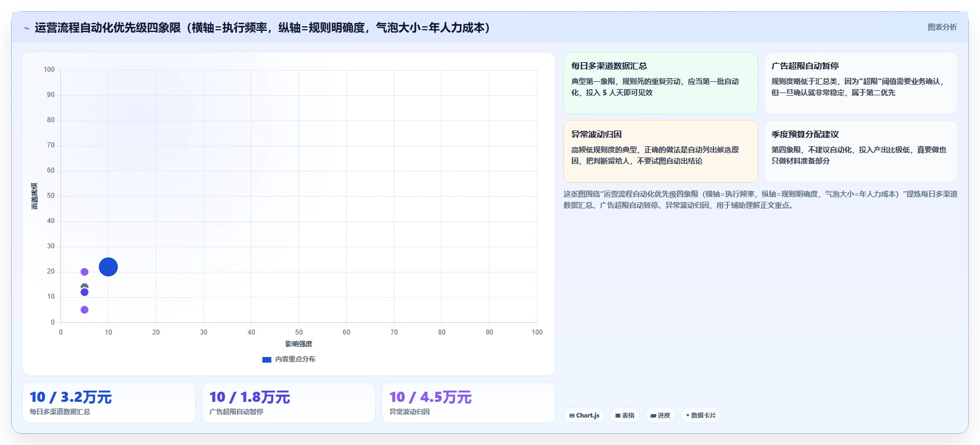Click the 10 / 3.2万元 stat card

pyautogui.click(x=109, y=402)
